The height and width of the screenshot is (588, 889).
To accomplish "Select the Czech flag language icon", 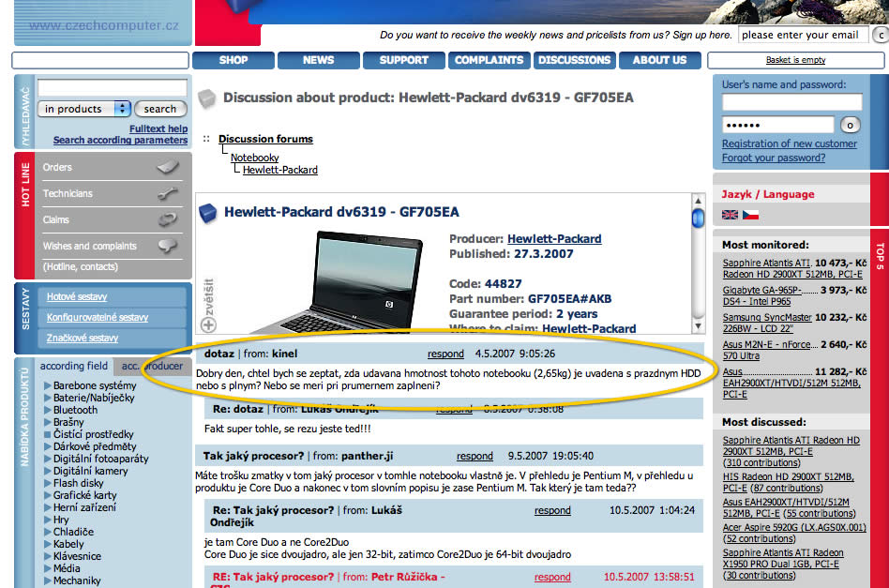I will 750,215.
